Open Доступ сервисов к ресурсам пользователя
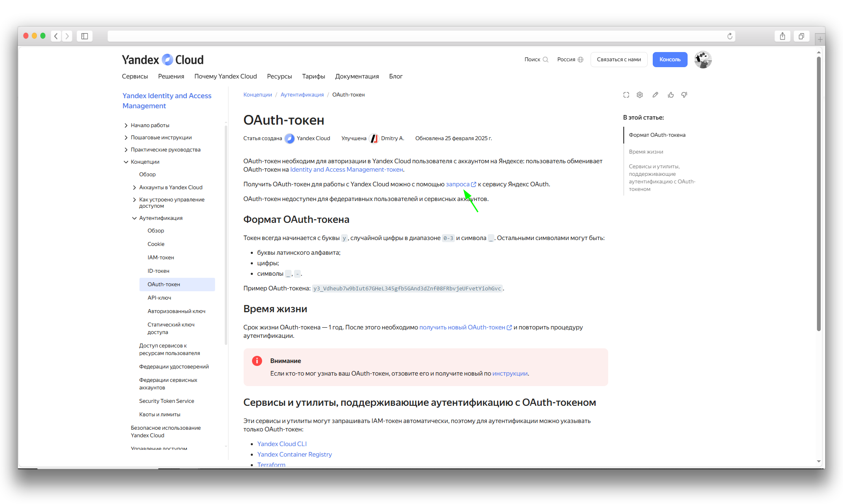This screenshot has width=843, height=504. click(x=169, y=350)
